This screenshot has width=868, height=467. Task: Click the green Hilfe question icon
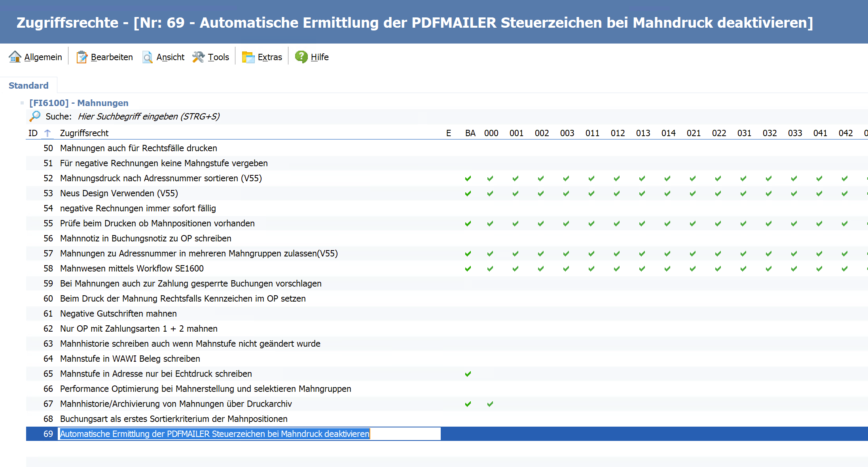tap(301, 57)
